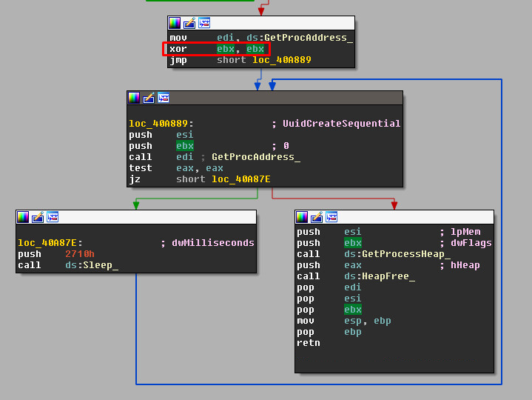Follow the ds:Sleep_ call
The image size is (532, 400).
tap(92, 265)
